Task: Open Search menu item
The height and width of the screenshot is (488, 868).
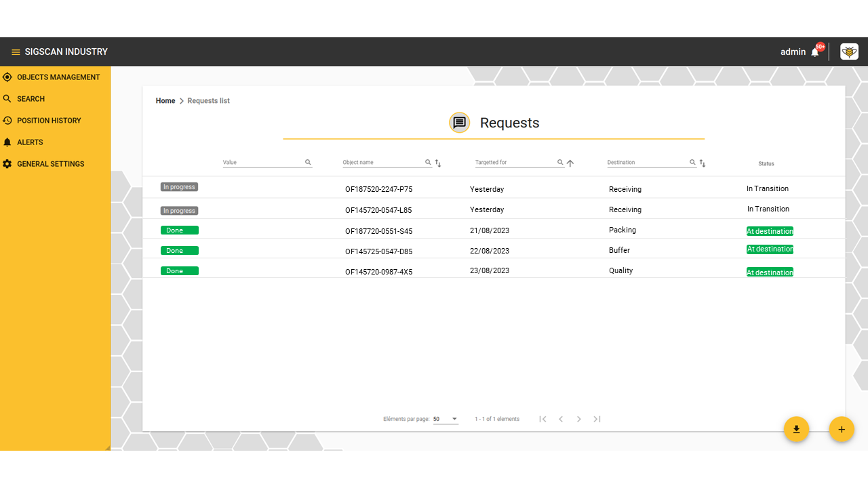Action: [31, 99]
